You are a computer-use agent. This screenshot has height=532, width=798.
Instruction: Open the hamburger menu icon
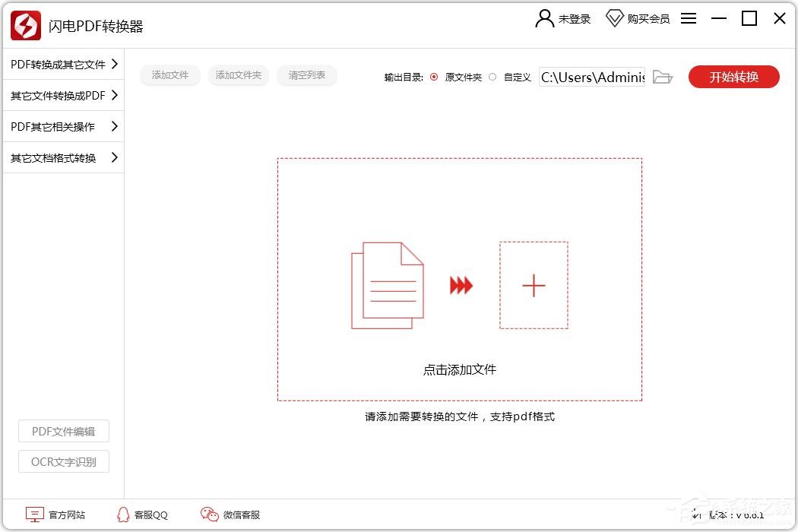(x=688, y=18)
